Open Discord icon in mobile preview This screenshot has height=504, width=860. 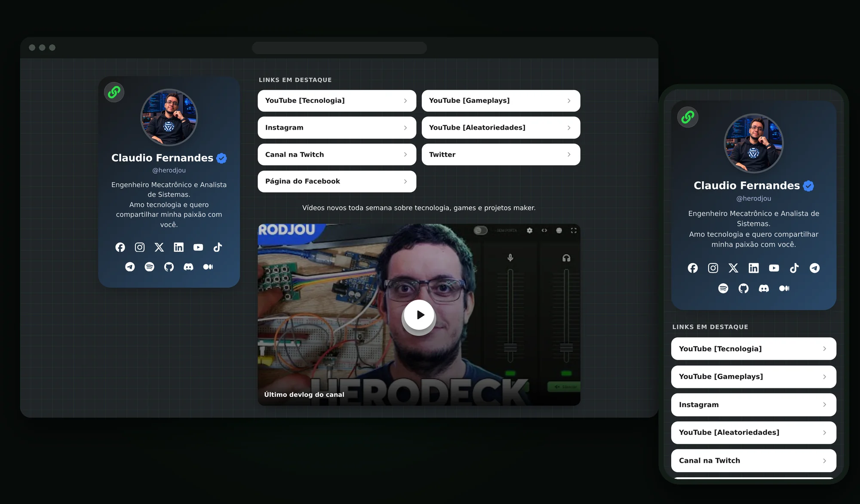(x=764, y=289)
